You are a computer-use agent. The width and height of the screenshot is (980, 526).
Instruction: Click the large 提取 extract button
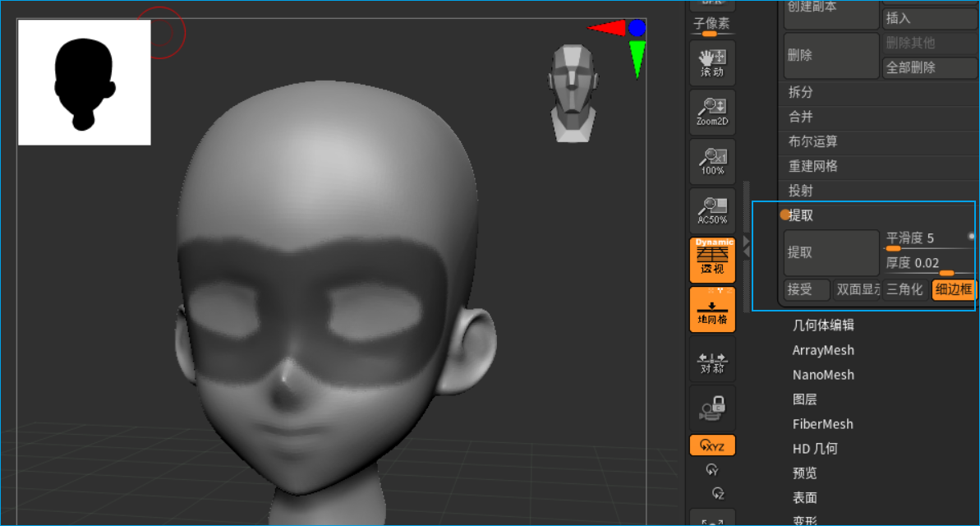click(x=832, y=252)
